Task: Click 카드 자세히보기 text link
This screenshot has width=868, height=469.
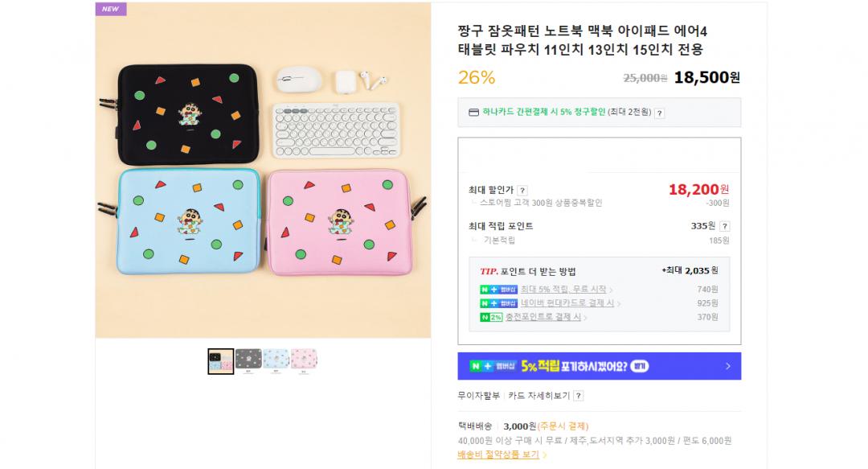Action: (538, 396)
